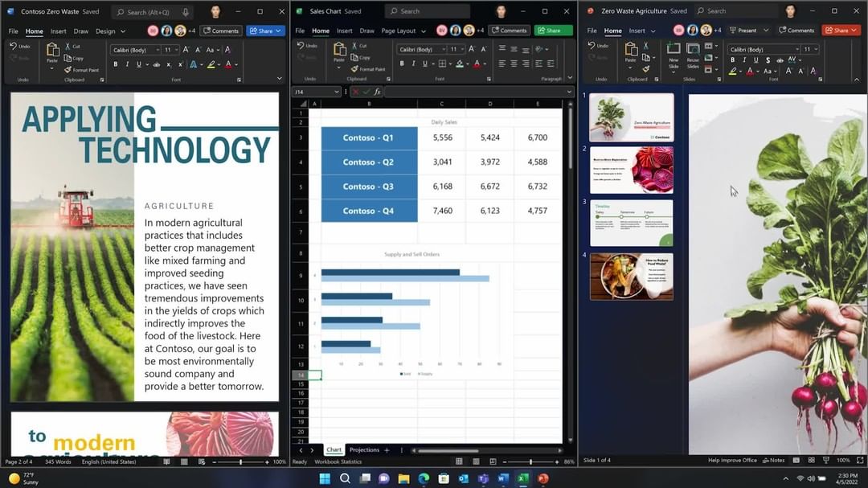This screenshot has height=488, width=868.
Task: Click the green Share button in Excel
Action: coord(553,31)
